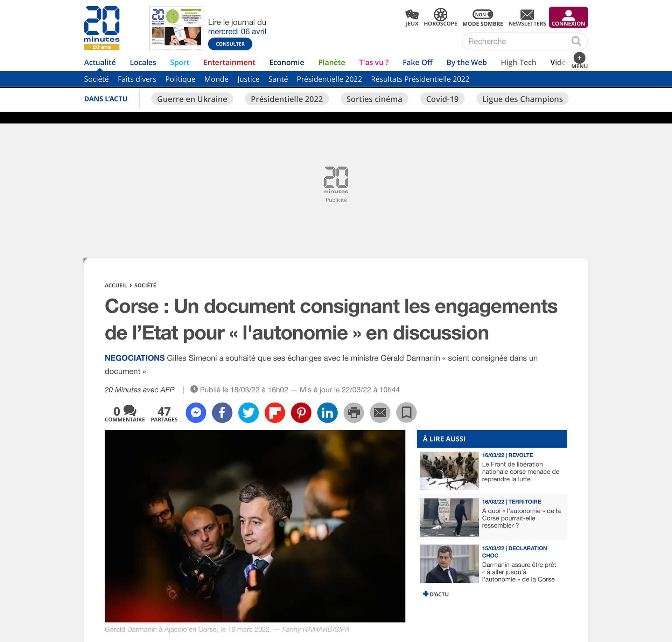The width and height of the screenshot is (672, 642).
Task: Go to Santé subsection
Action: (x=278, y=79)
